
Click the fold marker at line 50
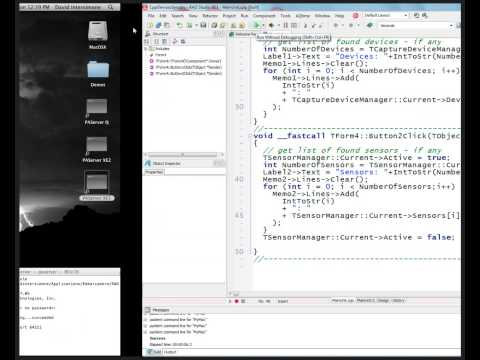pos(250,252)
